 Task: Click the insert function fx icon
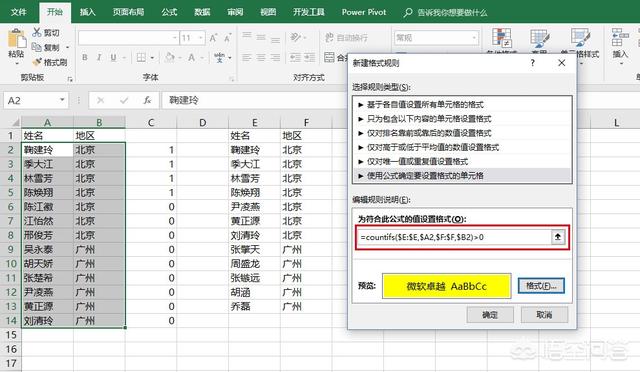click(x=147, y=100)
